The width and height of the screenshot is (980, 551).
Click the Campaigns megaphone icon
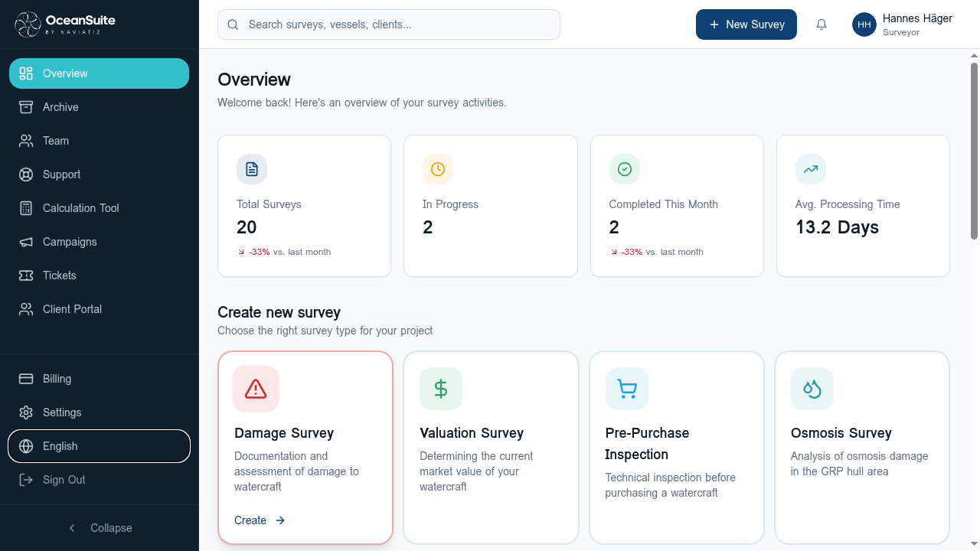pyautogui.click(x=26, y=242)
